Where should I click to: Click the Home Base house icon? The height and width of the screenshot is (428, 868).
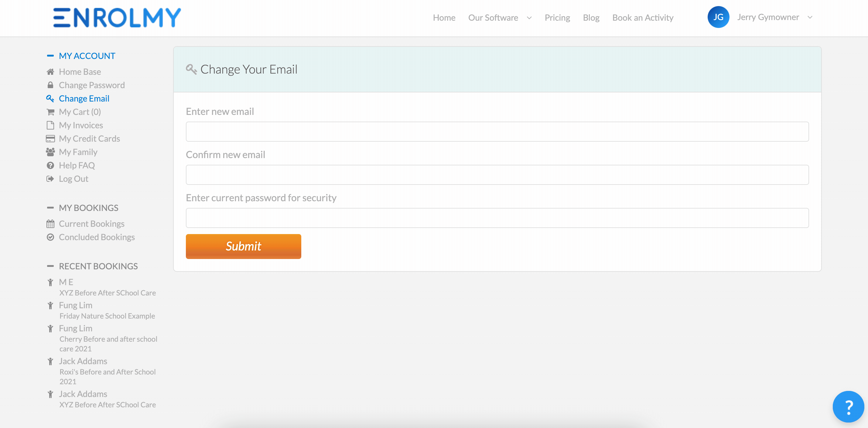(50, 71)
